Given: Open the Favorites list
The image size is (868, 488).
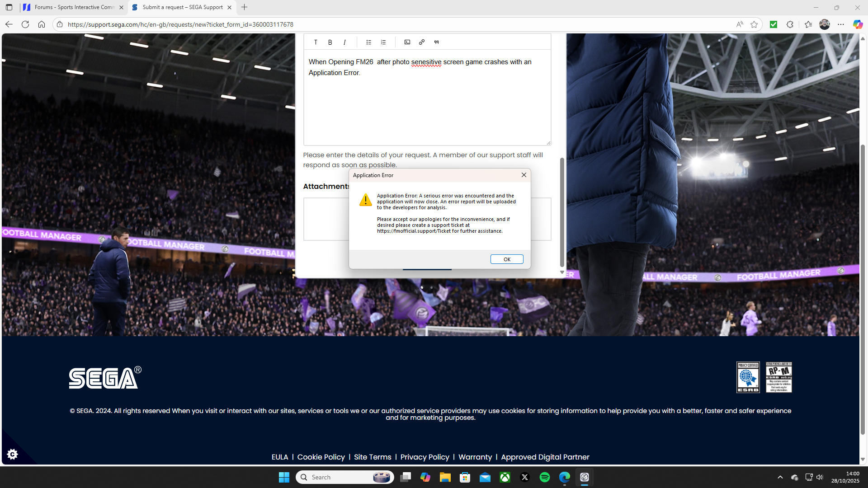Looking at the screenshot, I should pyautogui.click(x=808, y=24).
